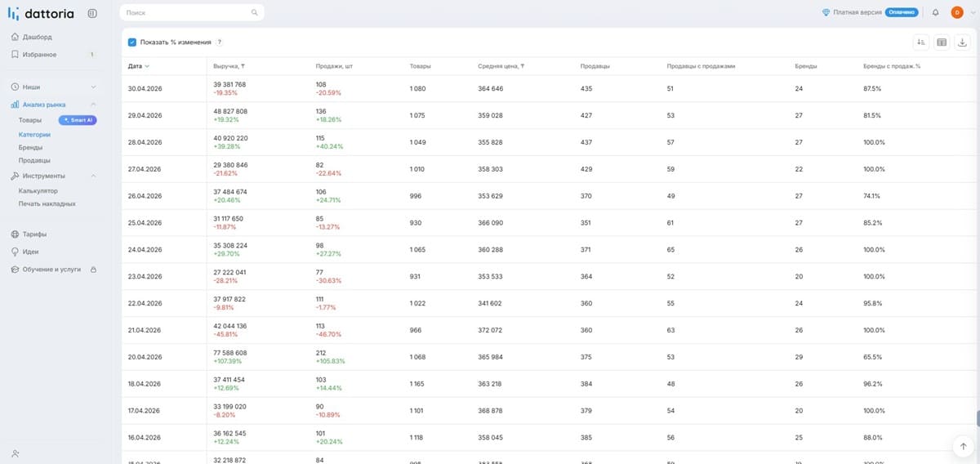Open the sort order icon above the table
This screenshot has width=980, height=464.
(921, 42)
